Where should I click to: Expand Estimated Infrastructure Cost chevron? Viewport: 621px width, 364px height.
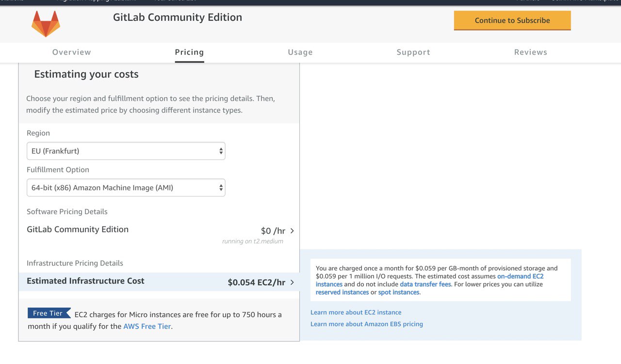tap(292, 282)
